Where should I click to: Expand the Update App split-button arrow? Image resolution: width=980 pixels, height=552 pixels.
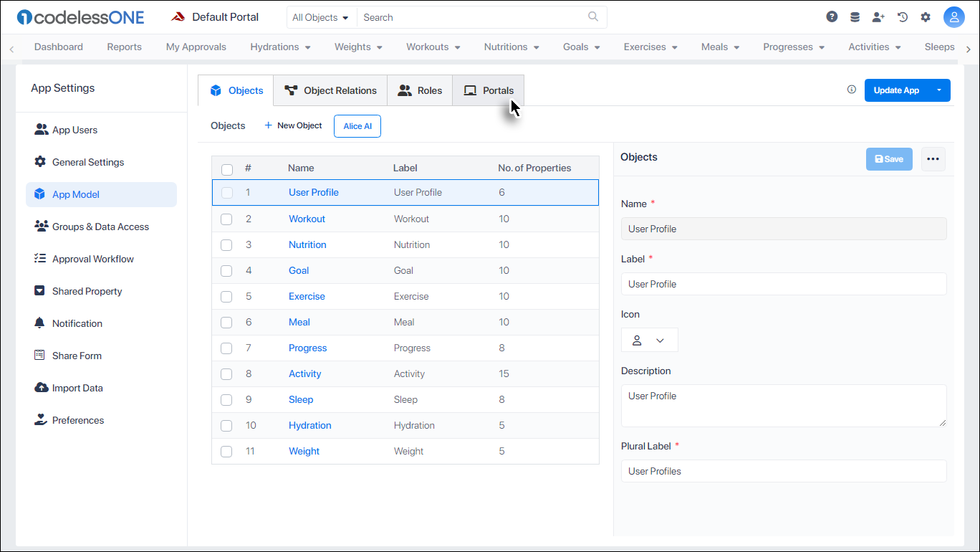coord(939,90)
